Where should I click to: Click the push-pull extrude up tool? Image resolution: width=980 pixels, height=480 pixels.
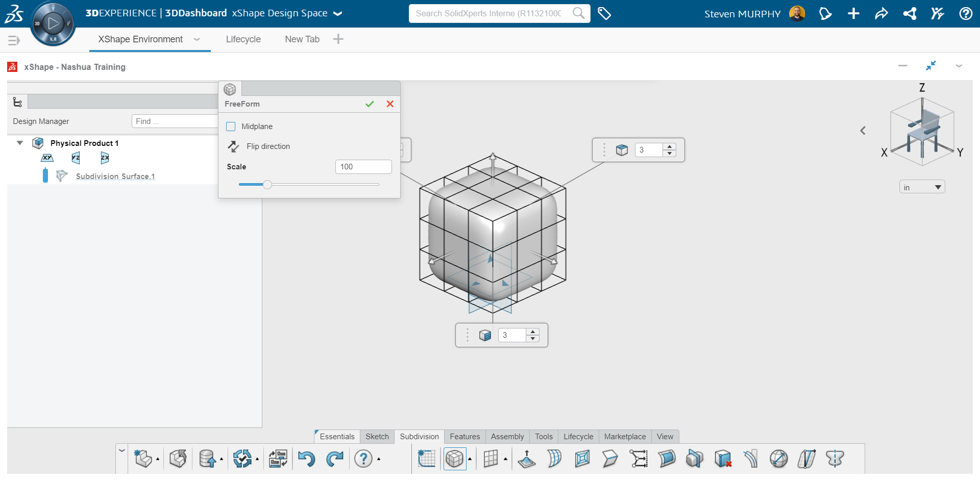(x=527, y=459)
